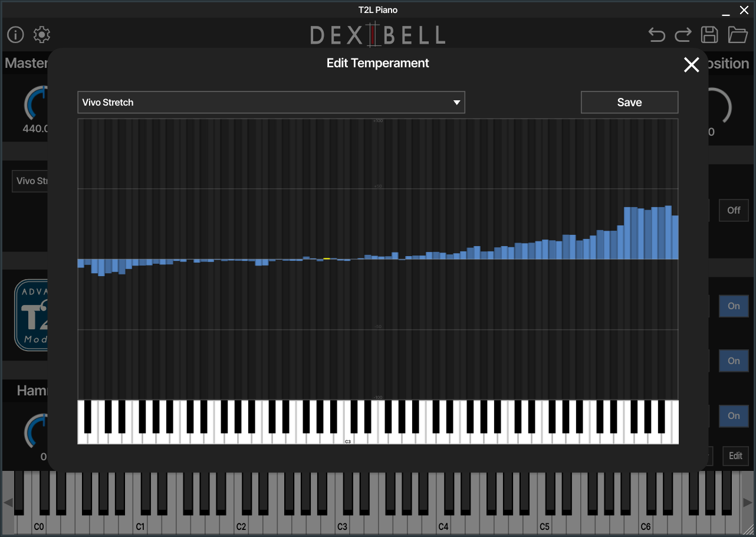
Task: Redo the last change
Action: [683, 35]
